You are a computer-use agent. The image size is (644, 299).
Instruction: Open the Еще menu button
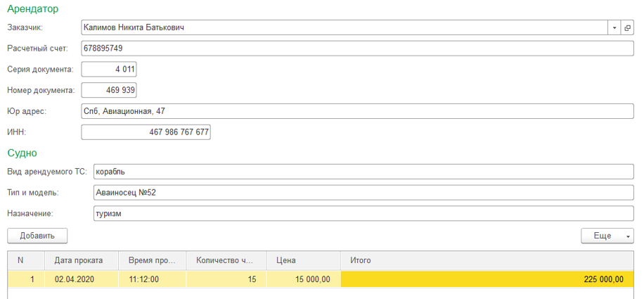607,236
